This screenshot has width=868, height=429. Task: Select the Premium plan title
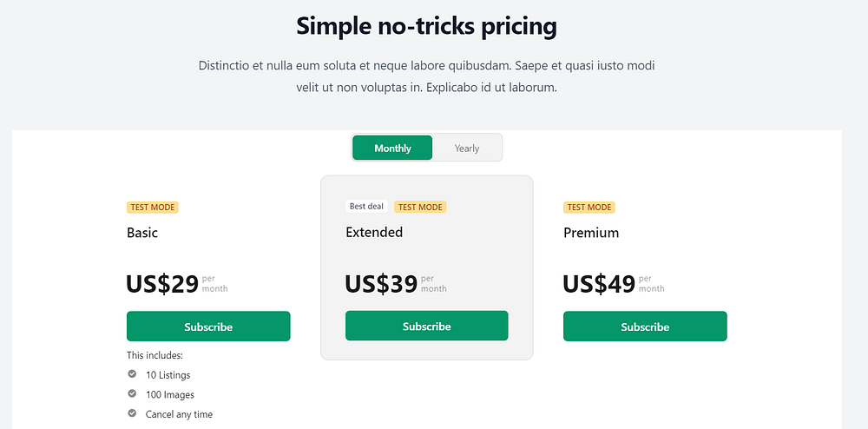pos(591,233)
